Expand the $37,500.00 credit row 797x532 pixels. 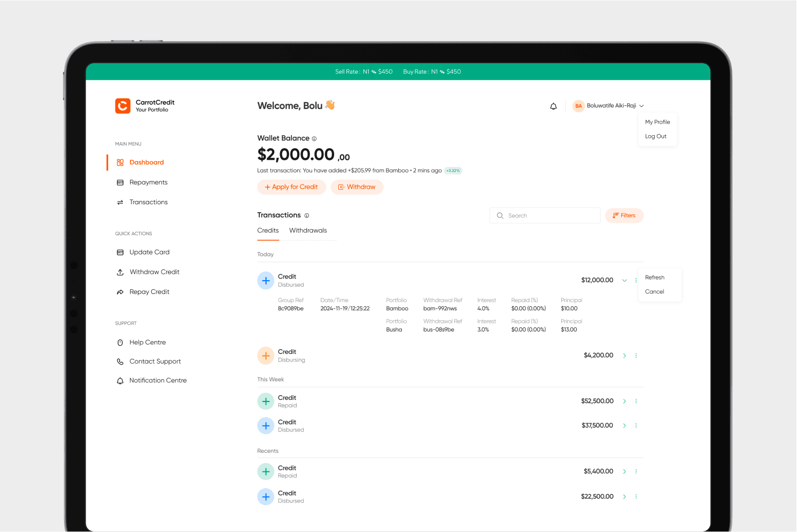[624, 426]
